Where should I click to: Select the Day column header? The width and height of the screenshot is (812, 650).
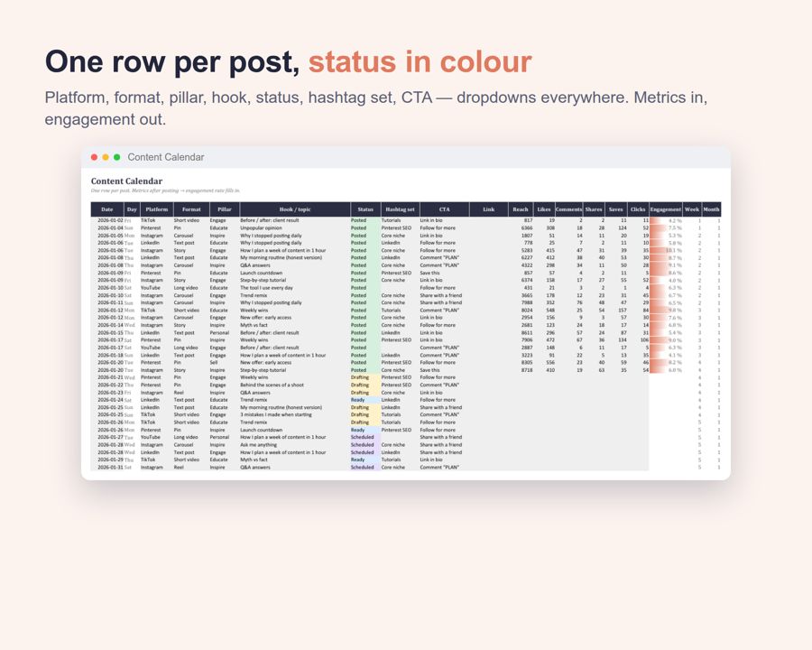click(132, 209)
